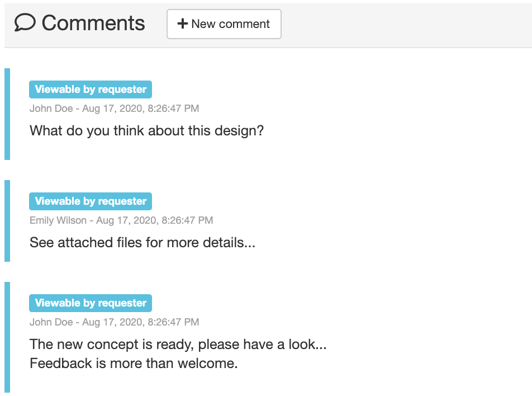Select the 'Viewable by requester' badge on first comment

point(90,89)
